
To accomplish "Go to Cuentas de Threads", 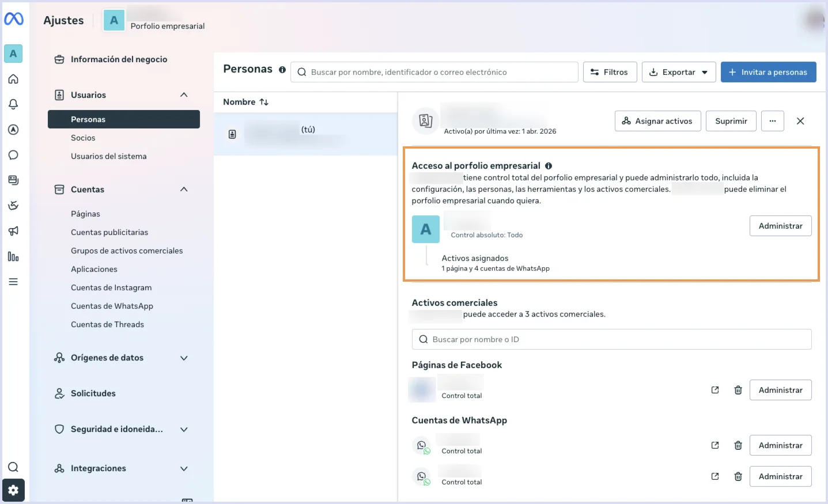I will click(107, 324).
